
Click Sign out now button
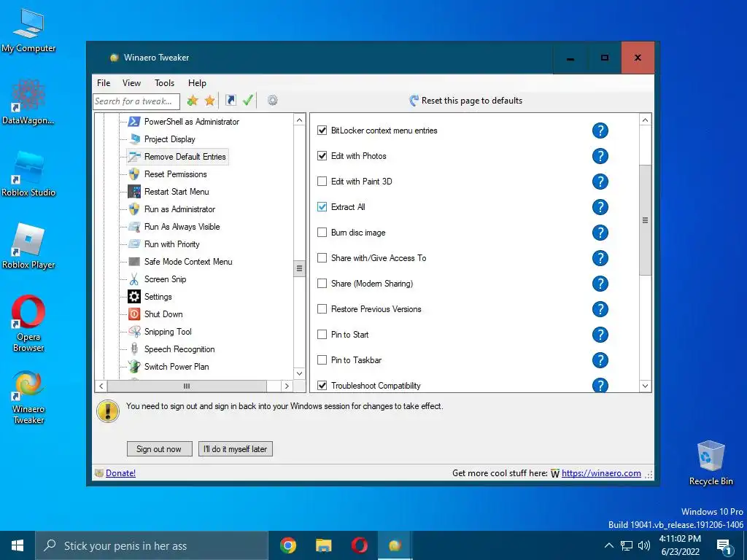pyautogui.click(x=159, y=449)
